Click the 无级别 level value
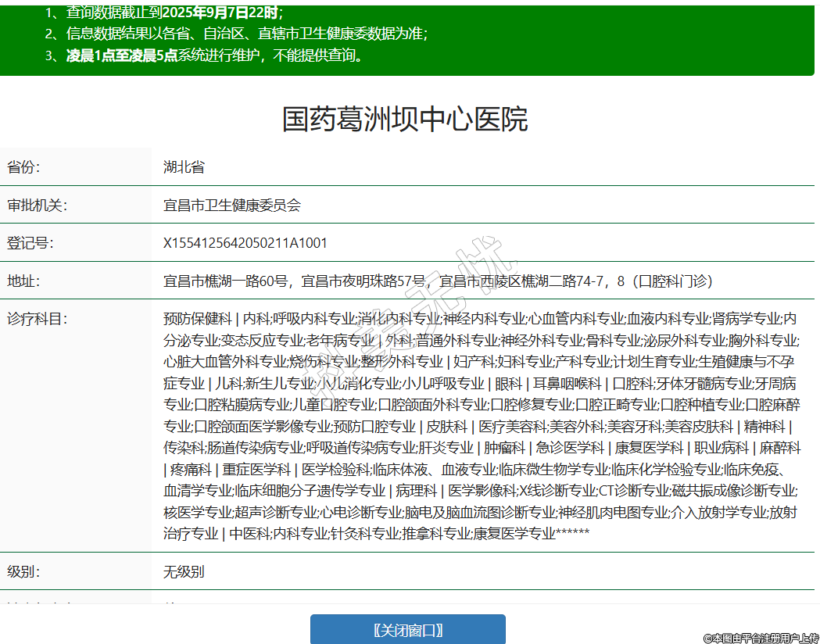The width and height of the screenshot is (820, 644). click(184, 571)
